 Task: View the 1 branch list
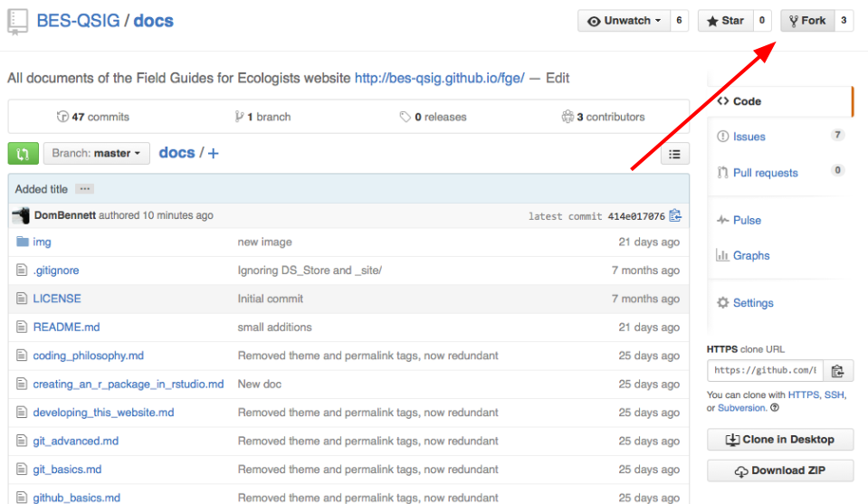click(263, 117)
